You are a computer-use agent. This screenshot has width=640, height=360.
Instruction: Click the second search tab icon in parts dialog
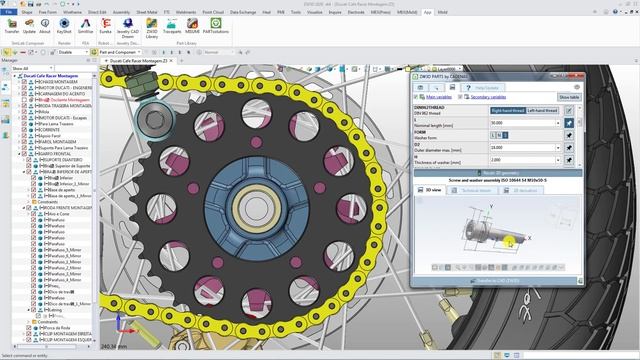tap(436, 87)
